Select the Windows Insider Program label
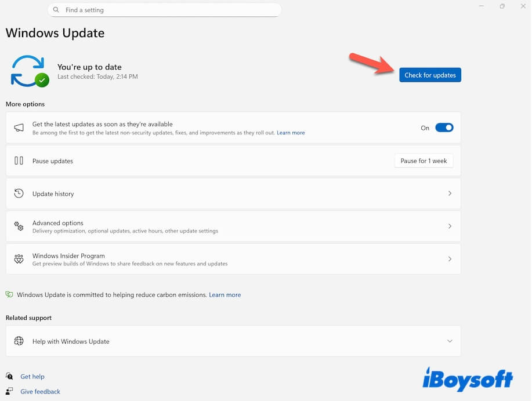532x401 pixels. pos(68,256)
